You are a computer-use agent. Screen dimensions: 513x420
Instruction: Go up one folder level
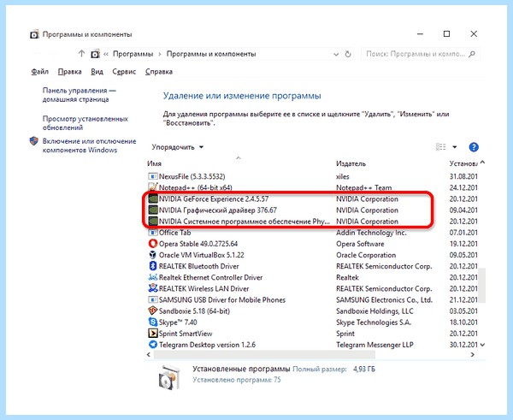[x=81, y=53]
